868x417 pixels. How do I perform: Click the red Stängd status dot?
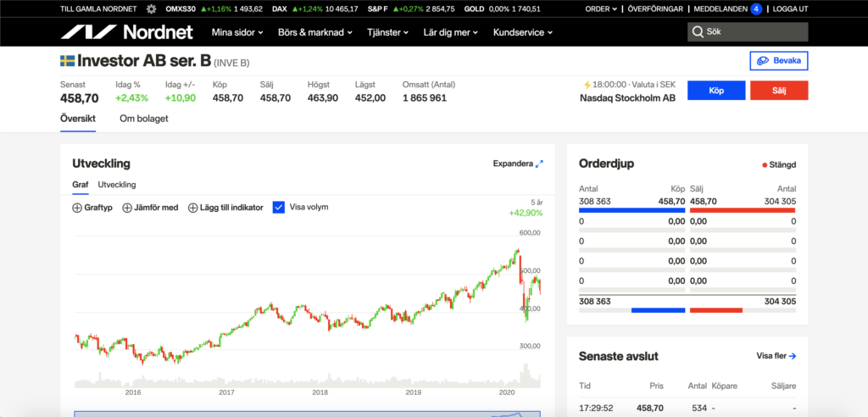[x=765, y=165]
